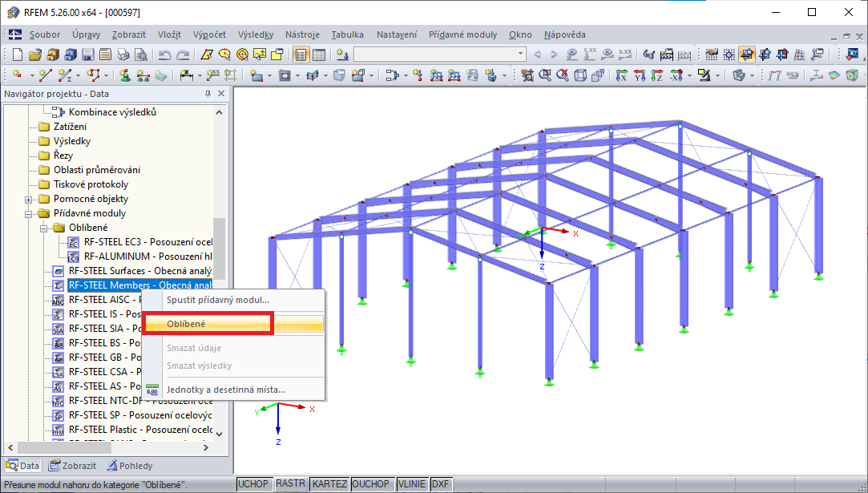This screenshot has height=493, width=868.
Task: Activate zoom window magnifier tool
Action: pyautogui.click(x=545, y=75)
